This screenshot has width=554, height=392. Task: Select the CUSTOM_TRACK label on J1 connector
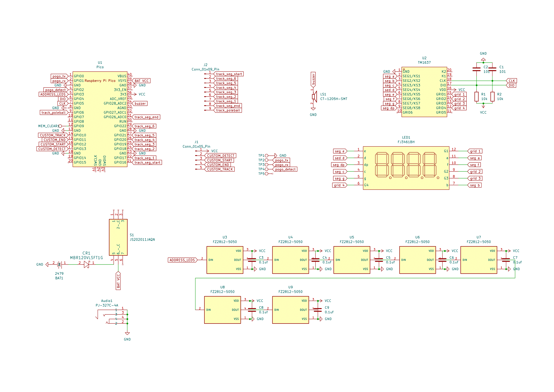(220, 169)
